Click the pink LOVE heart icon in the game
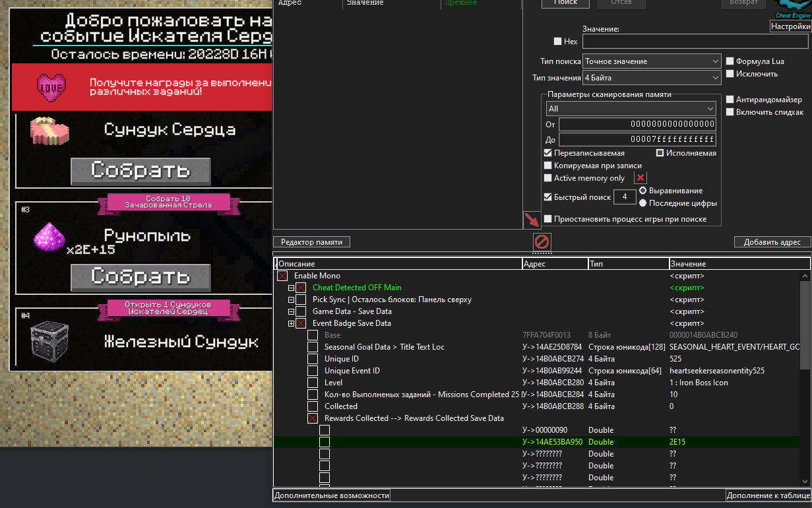The image size is (812, 508). [x=51, y=86]
